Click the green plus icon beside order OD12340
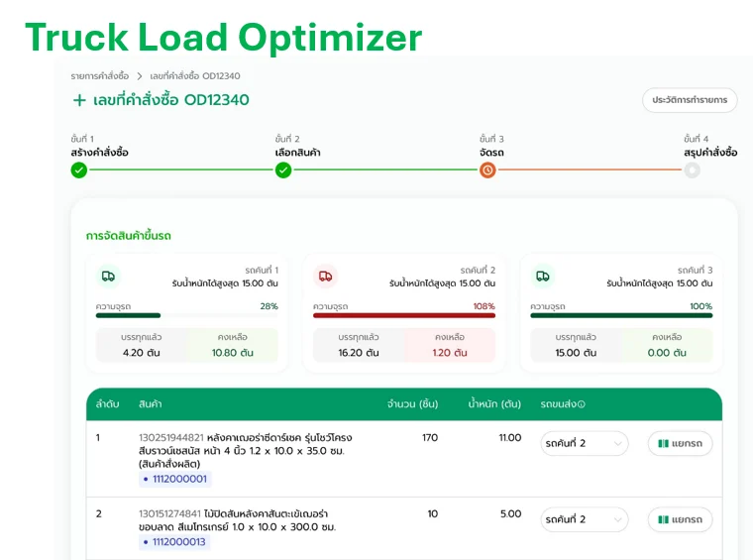 coord(79,100)
